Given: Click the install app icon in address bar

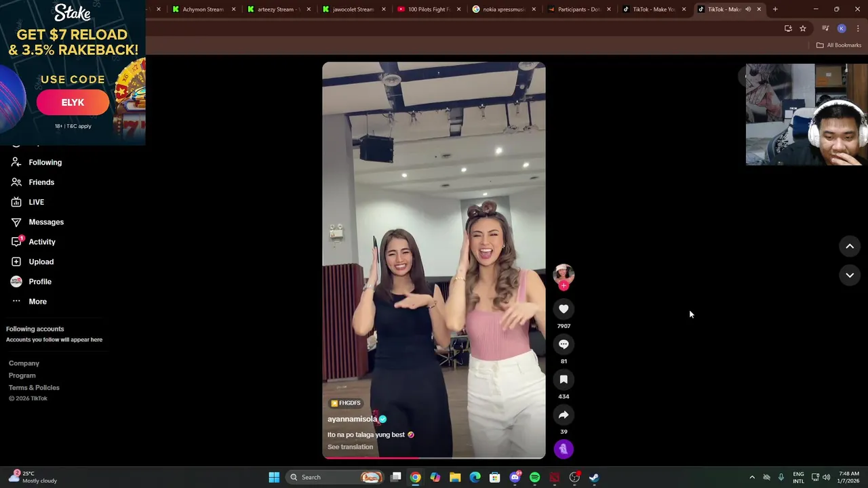Looking at the screenshot, I should (x=788, y=28).
